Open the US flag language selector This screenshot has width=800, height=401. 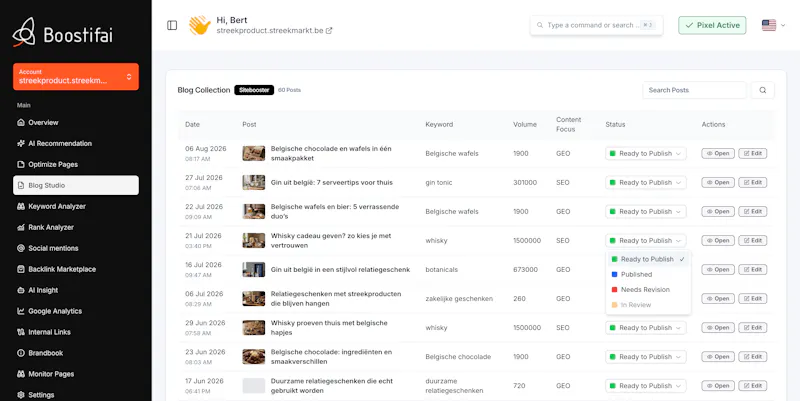click(x=773, y=25)
